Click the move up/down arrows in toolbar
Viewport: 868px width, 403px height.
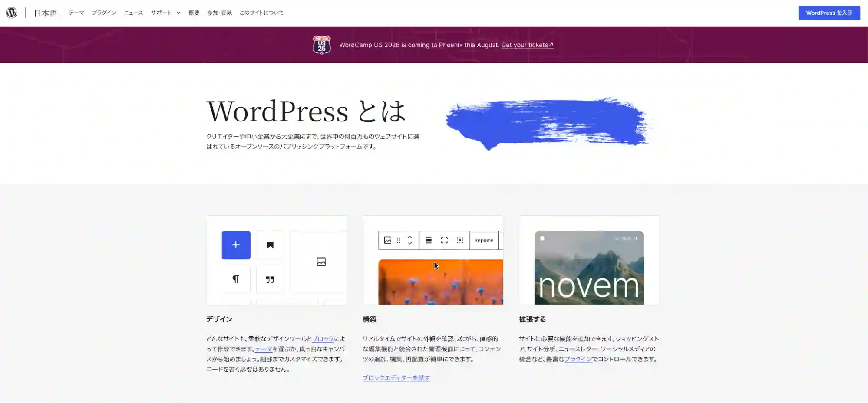pos(409,240)
